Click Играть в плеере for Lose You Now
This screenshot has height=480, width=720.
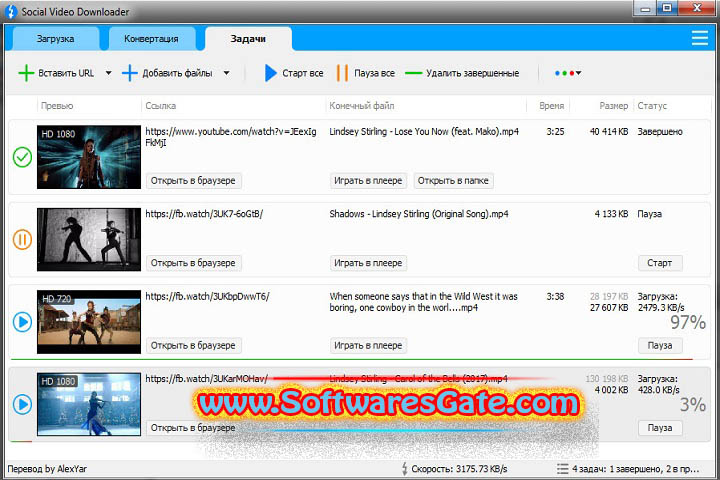(x=368, y=181)
